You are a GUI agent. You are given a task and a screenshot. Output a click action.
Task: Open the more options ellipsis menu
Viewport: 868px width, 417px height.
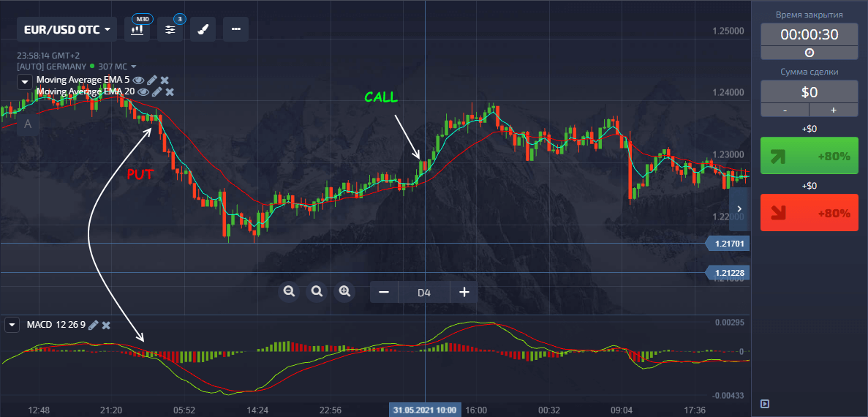pos(235,29)
